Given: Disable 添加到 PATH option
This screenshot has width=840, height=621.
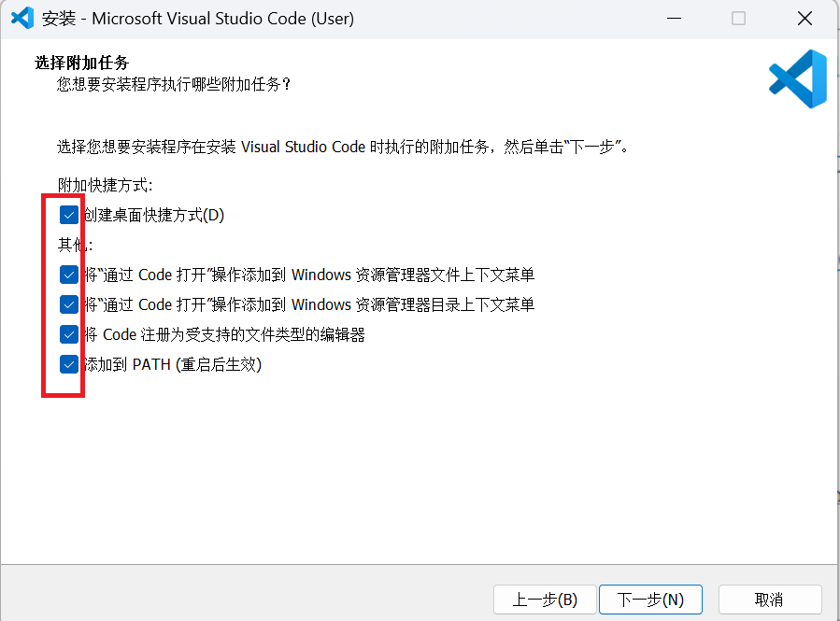Looking at the screenshot, I should coord(68,364).
